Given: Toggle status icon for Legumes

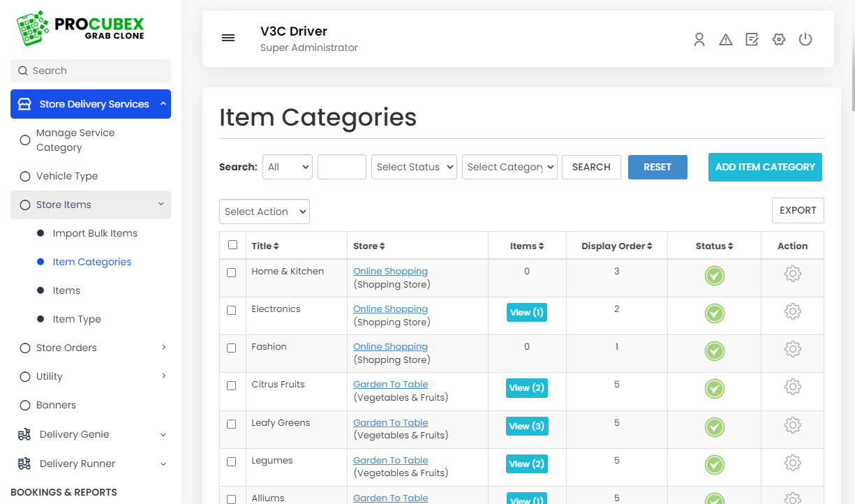Looking at the screenshot, I should [x=714, y=465].
